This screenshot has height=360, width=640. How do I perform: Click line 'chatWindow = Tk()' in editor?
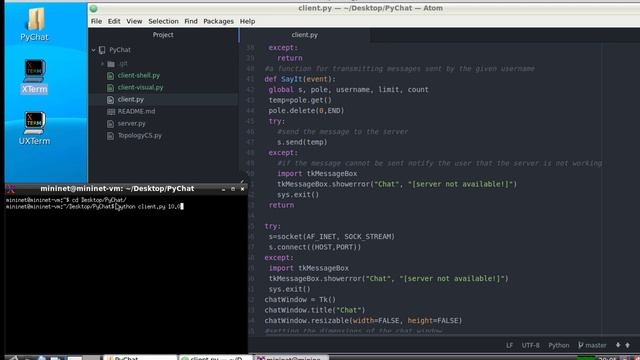point(300,300)
